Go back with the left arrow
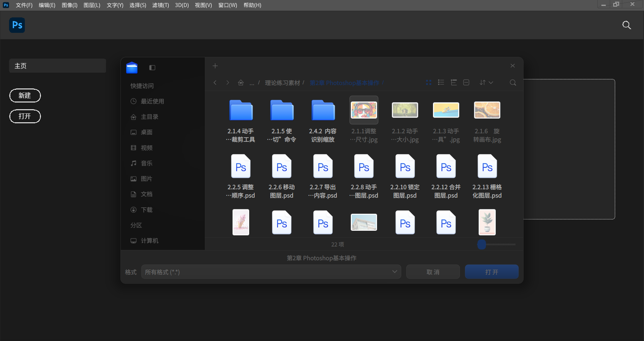644x341 pixels. [215, 82]
